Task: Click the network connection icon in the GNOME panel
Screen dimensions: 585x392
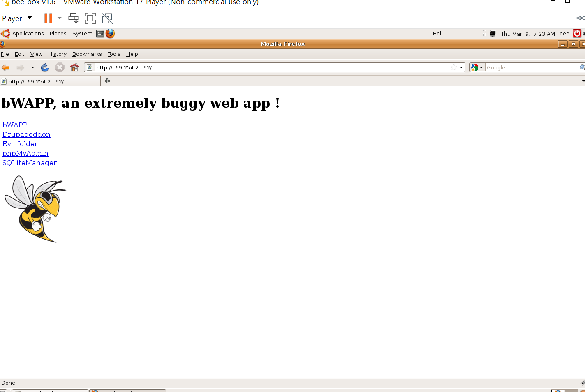Action: (x=493, y=34)
